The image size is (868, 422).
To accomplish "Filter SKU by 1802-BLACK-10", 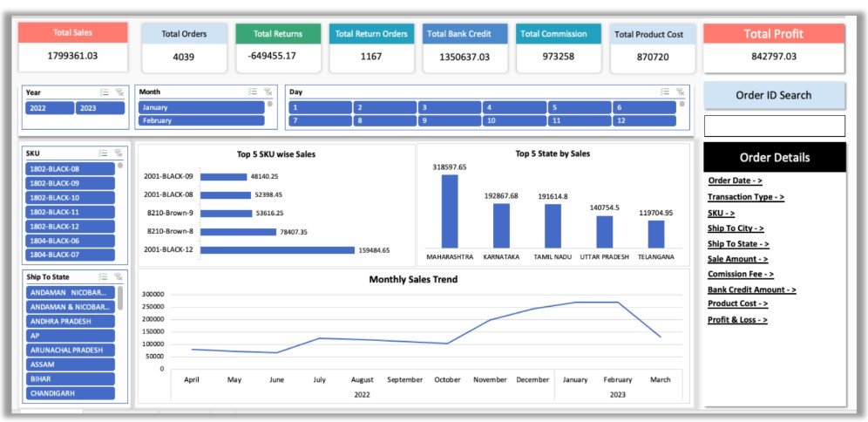I will (x=71, y=198).
